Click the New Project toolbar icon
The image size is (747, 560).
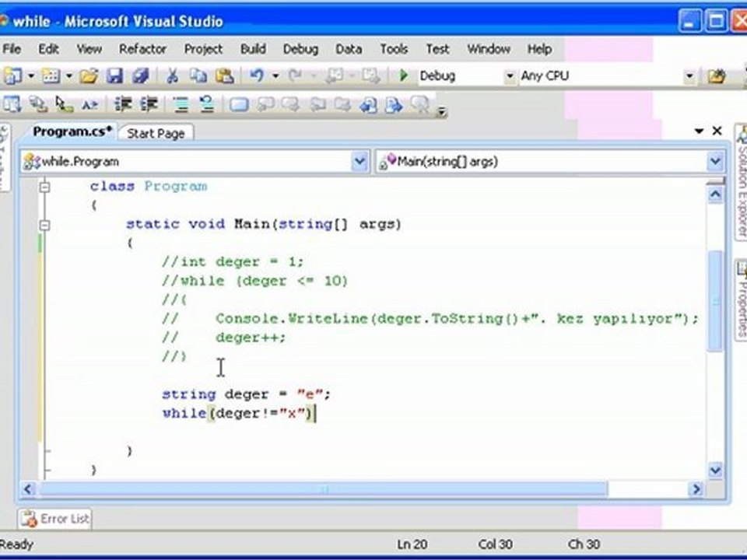[12, 75]
